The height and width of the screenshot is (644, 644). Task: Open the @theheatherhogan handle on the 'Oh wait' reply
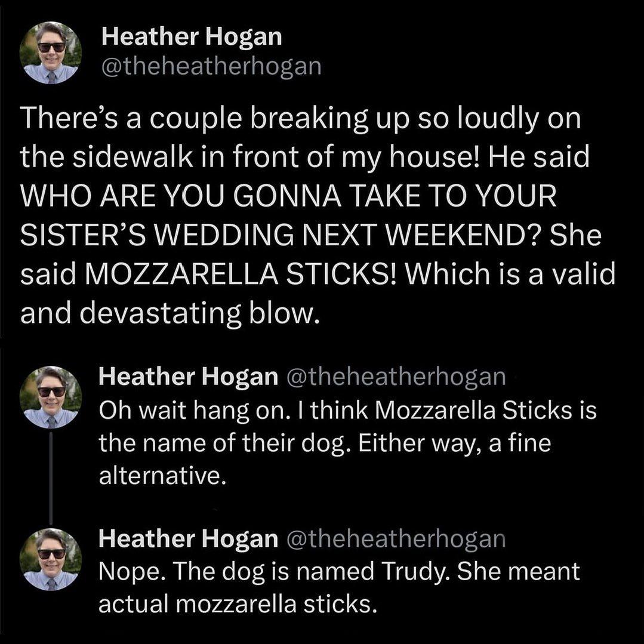396,375
